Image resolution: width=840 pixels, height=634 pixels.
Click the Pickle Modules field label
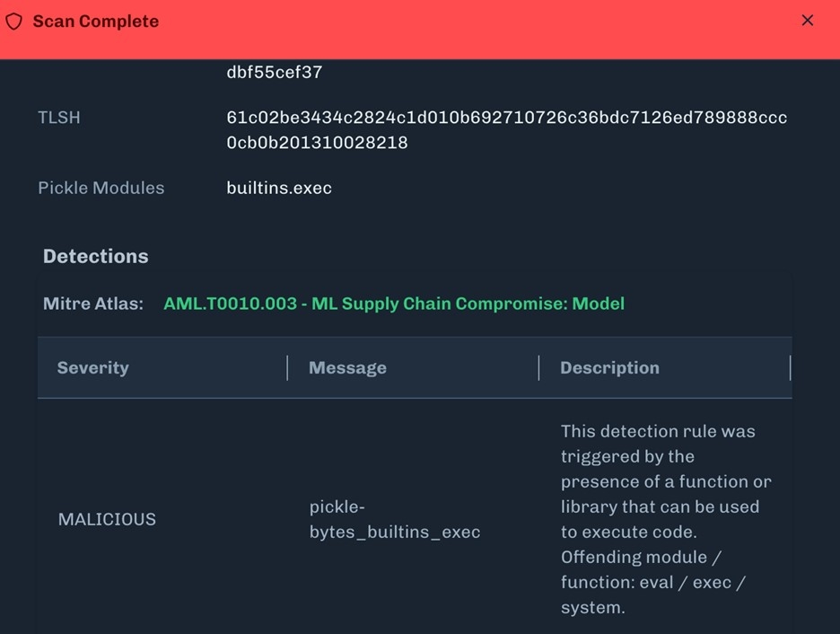pos(101,188)
